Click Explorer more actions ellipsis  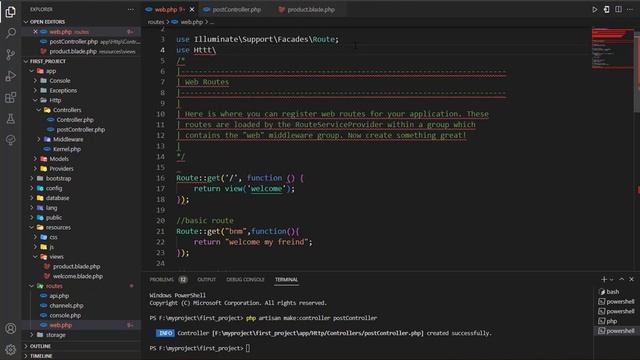point(131,9)
